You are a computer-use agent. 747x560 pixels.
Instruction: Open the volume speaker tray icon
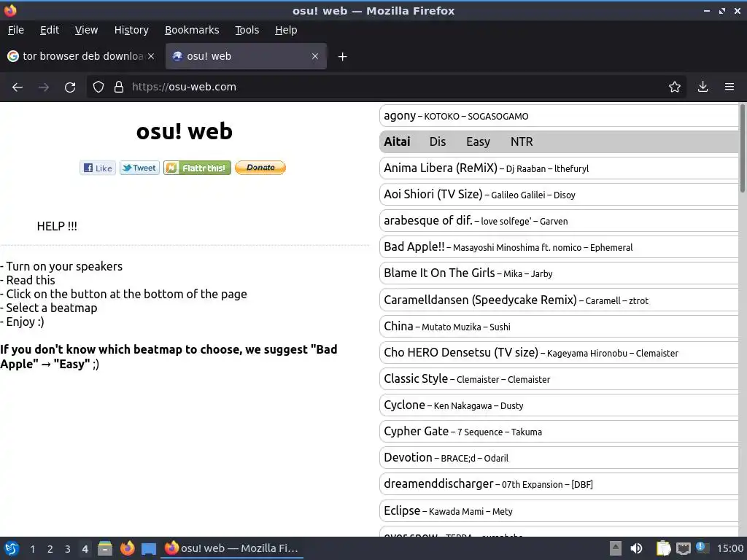[x=636, y=548]
